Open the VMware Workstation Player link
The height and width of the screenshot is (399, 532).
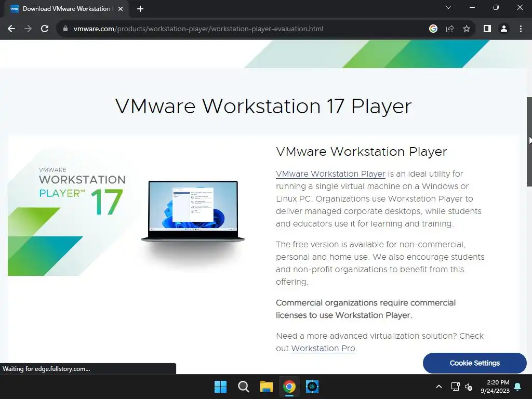330,174
